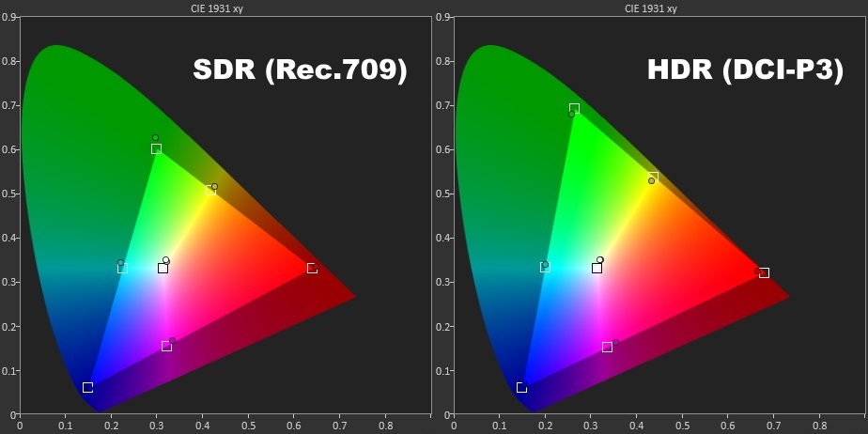This screenshot has width=868, height=434.
Task: Select the measured magenta circle in HDR chart
Action: coord(615,343)
